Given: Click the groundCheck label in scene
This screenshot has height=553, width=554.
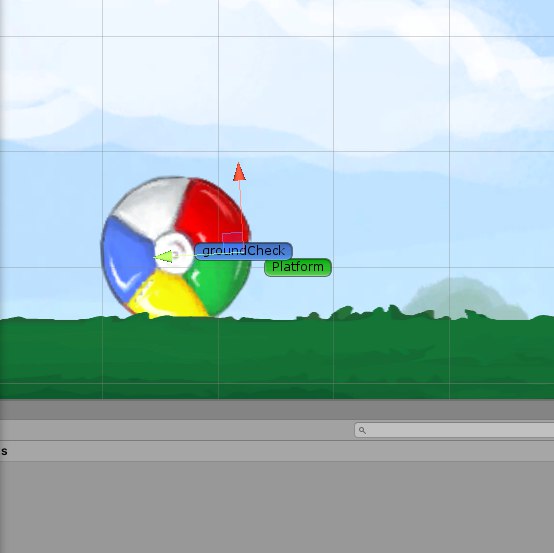Looking at the screenshot, I should click(x=243, y=251).
